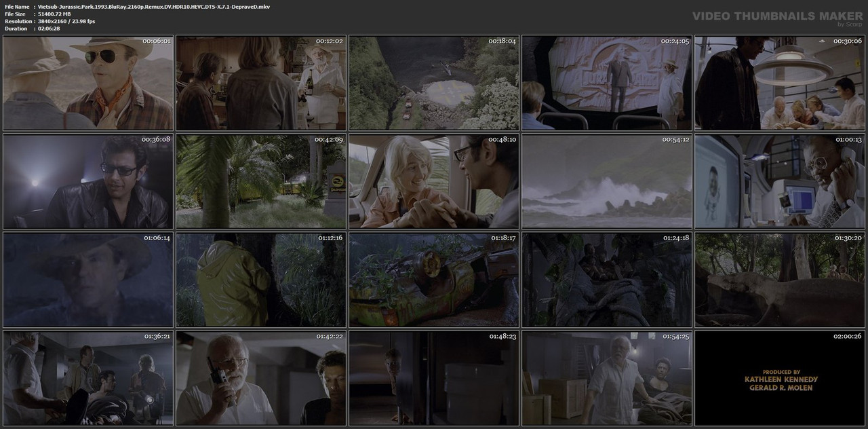This screenshot has width=868, height=429.
Task: Click the file name Vietsub-Jurassic.Park.1993 text
Action: pyautogui.click(x=154, y=6)
